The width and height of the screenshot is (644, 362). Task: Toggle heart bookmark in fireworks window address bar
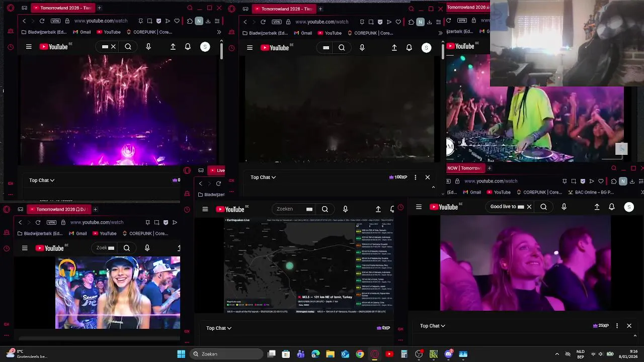(x=177, y=21)
